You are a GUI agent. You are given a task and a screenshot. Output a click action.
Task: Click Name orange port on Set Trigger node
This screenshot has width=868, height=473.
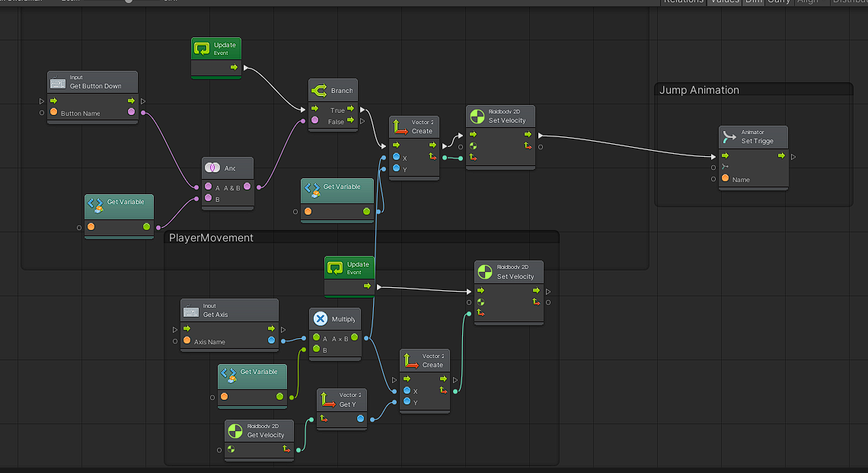click(x=725, y=178)
